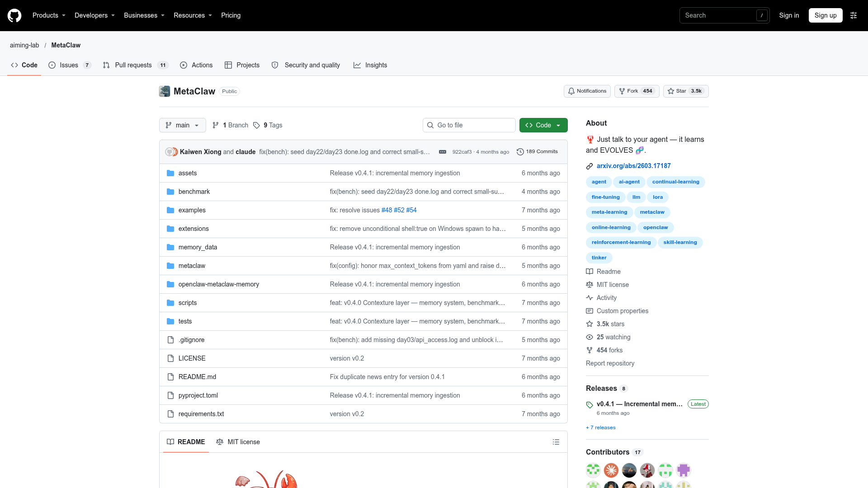Switch to the Pull requests tab
Viewport: 868px width, 488px height.
pos(136,65)
